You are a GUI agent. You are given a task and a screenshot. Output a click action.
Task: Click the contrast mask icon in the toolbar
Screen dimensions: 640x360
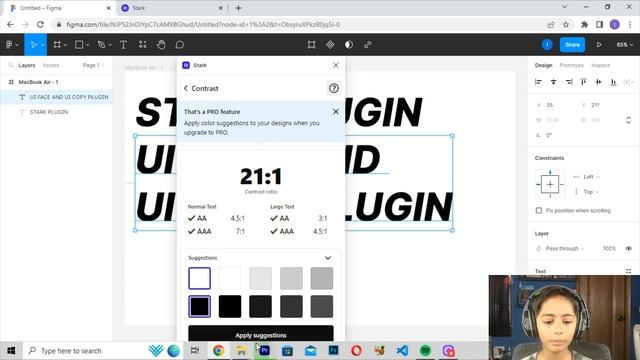pos(349,44)
